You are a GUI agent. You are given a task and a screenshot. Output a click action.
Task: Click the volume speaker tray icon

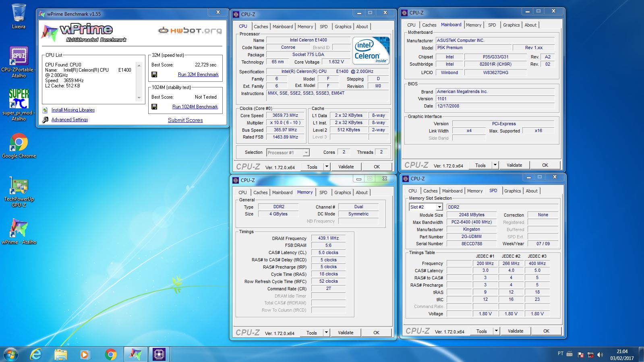(600, 355)
